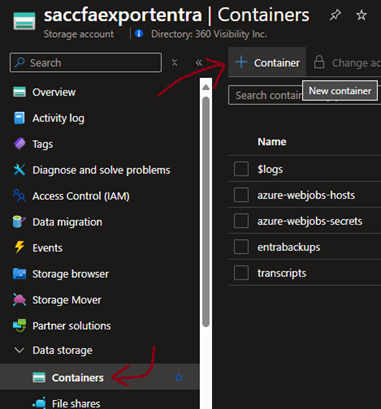This screenshot has width=381, height=409.
Task: Click the plus icon for new container
Action: tap(241, 62)
